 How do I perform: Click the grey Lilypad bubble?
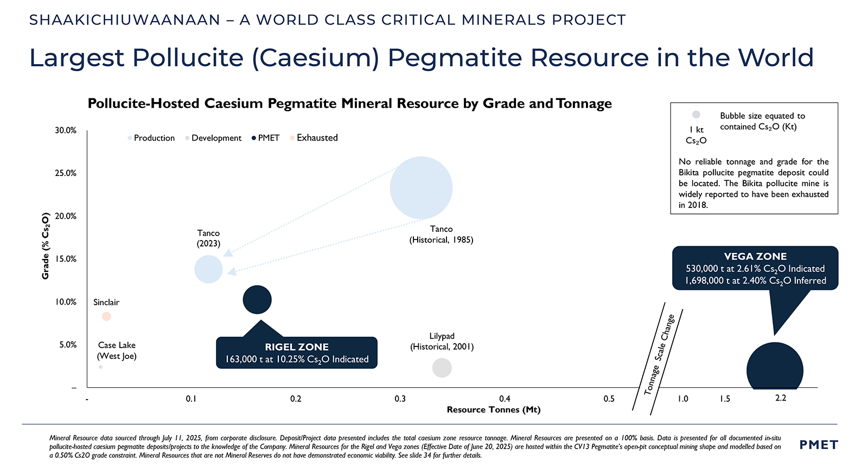(442, 368)
